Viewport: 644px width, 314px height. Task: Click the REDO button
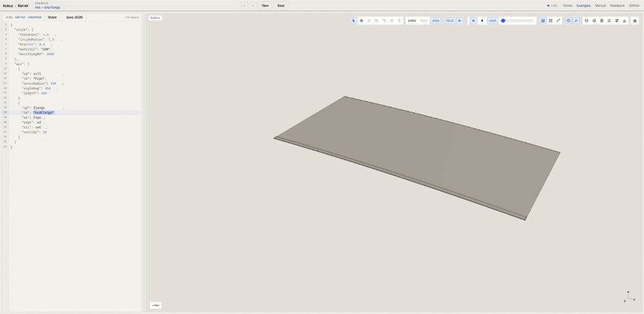(424, 21)
